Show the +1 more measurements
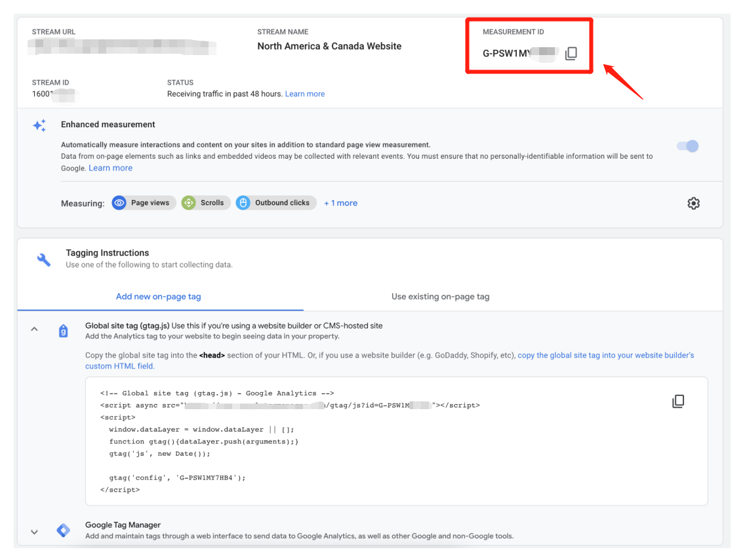Image resolution: width=747 pixels, height=560 pixels. click(x=340, y=203)
